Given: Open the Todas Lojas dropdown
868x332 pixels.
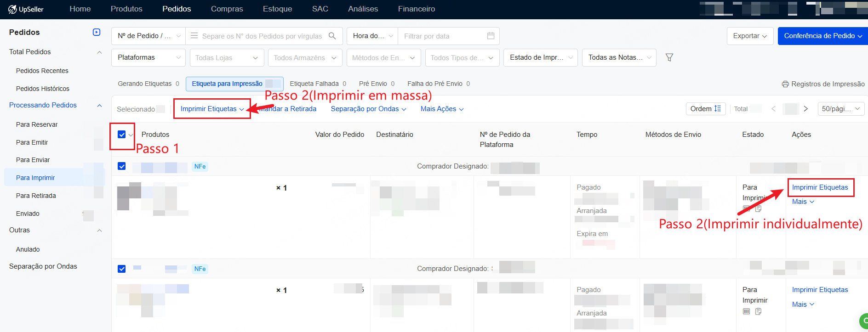Looking at the screenshot, I should [226, 57].
